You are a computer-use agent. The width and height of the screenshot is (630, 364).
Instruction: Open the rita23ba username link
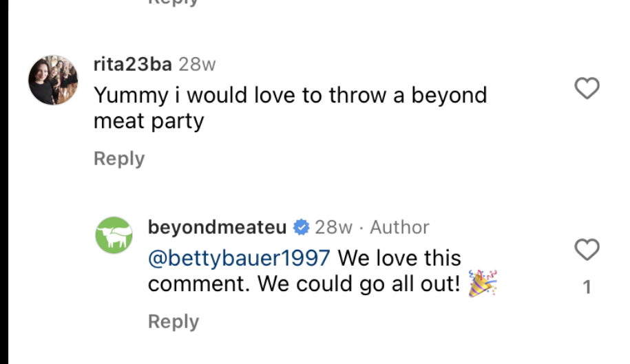click(x=132, y=65)
